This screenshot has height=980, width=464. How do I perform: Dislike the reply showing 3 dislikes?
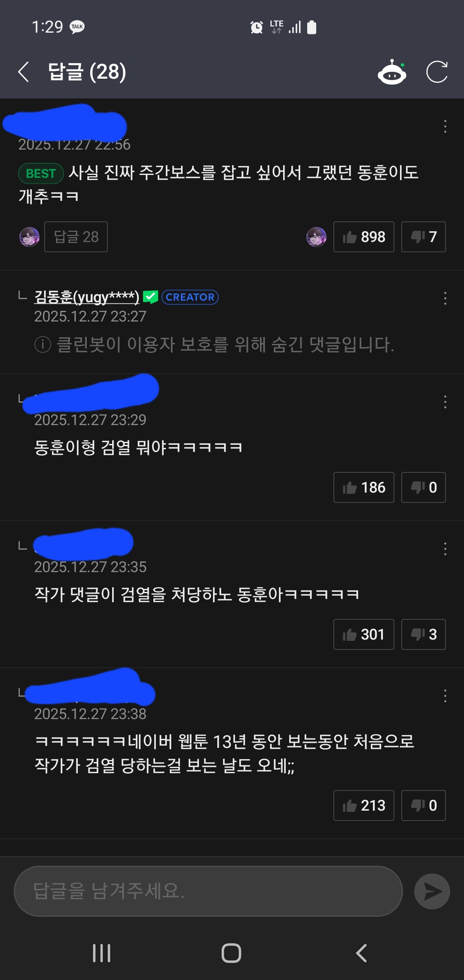424,634
